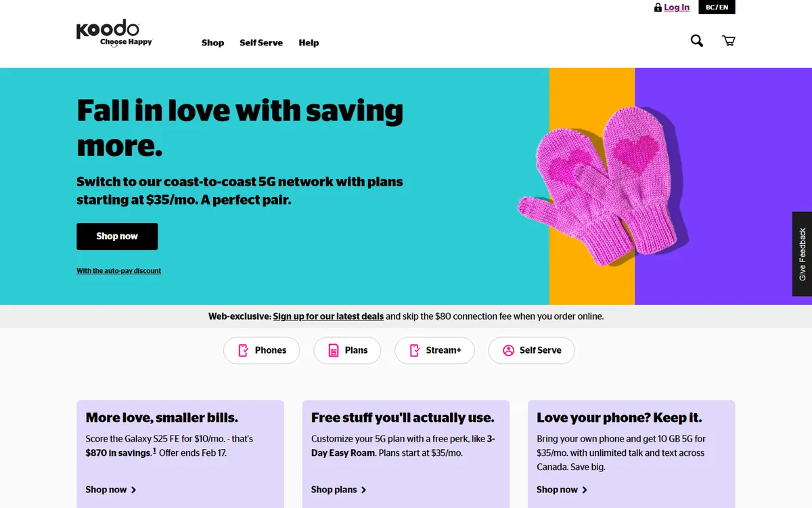Viewport: 812px width, 508px height.
Task: Open the Help navigation menu
Action: pyautogui.click(x=309, y=43)
